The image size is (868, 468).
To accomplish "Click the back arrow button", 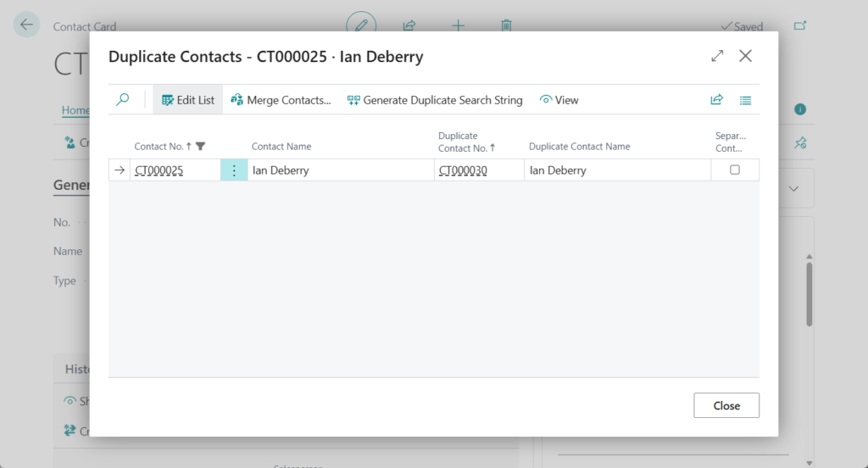I will click(x=26, y=25).
